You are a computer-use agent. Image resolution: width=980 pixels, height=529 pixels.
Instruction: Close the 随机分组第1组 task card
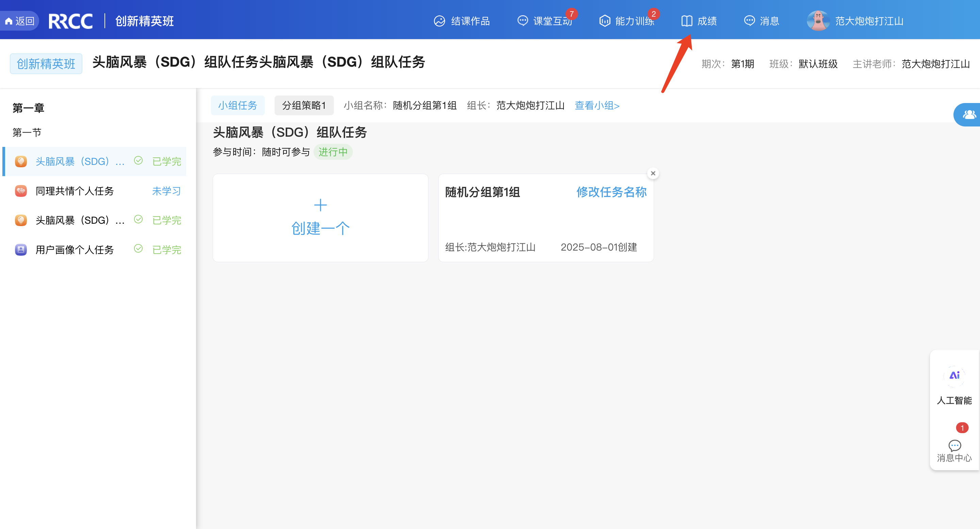(653, 173)
